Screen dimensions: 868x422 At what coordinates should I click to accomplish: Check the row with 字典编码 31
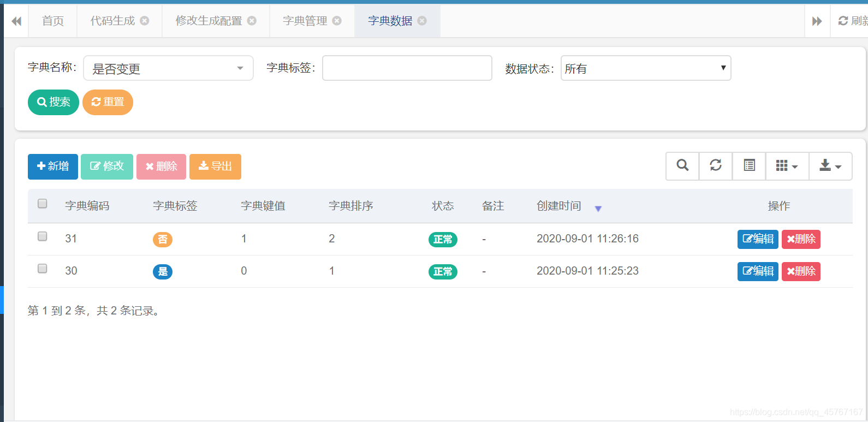point(42,236)
